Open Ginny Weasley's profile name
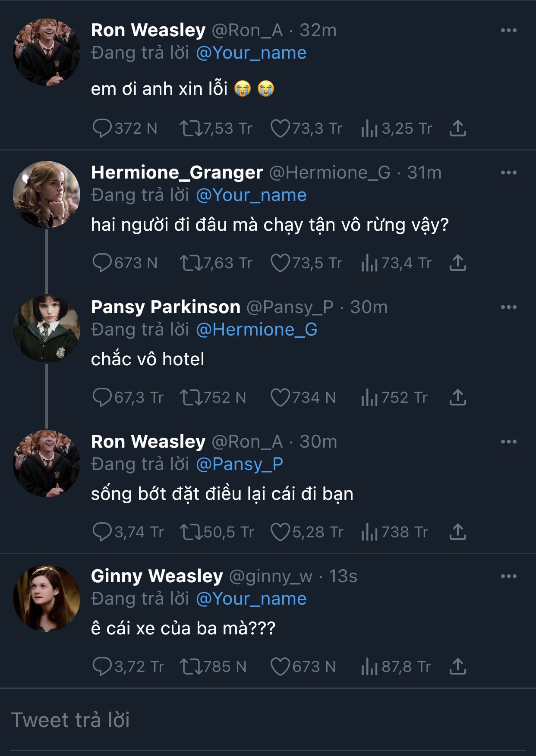The width and height of the screenshot is (536, 756). pyautogui.click(x=157, y=576)
